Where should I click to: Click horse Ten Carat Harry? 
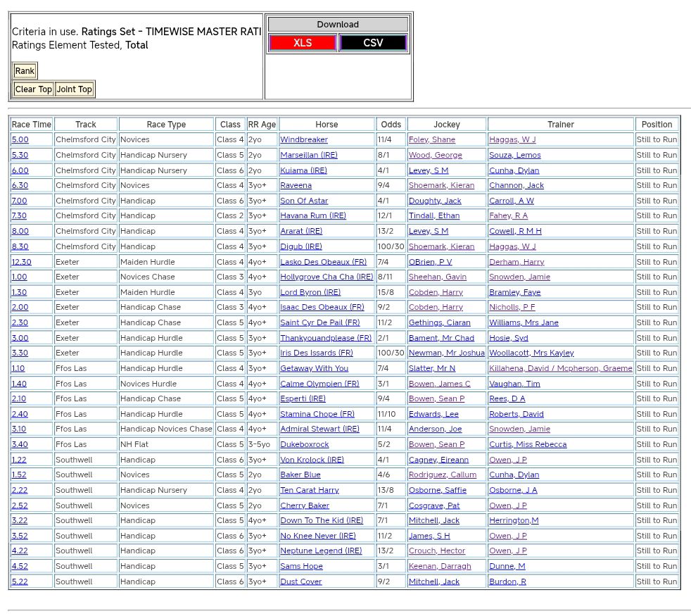click(310, 491)
